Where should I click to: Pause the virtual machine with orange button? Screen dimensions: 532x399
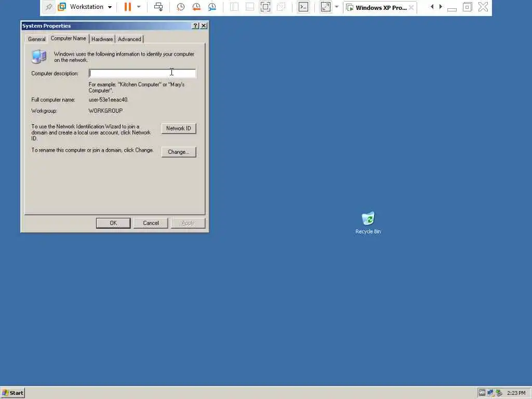[128, 7]
